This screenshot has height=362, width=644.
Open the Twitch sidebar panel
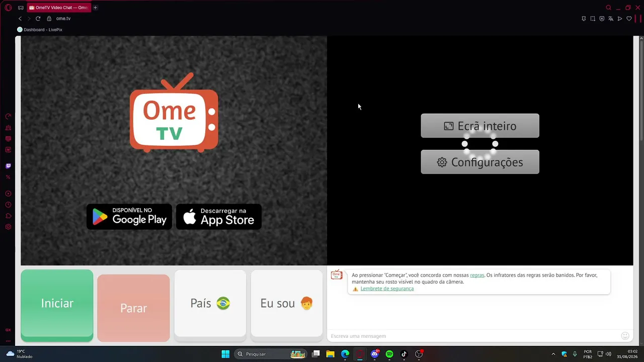coord(8,166)
